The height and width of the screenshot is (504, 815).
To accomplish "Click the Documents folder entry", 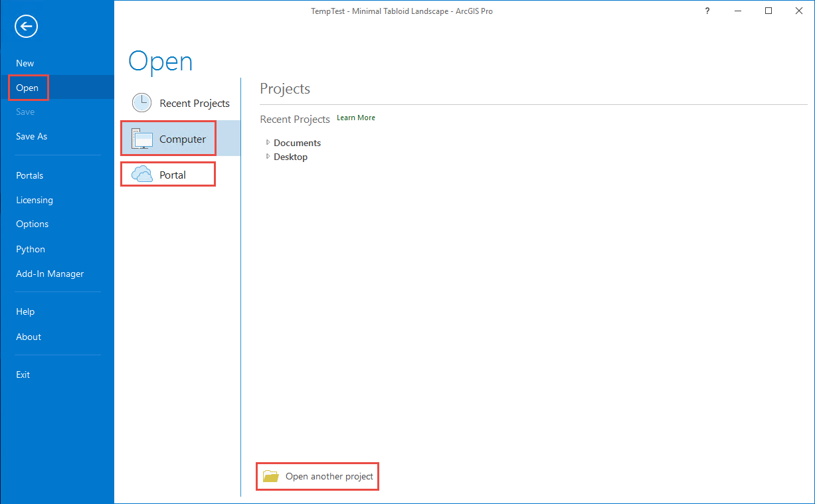I will coord(297,143).
